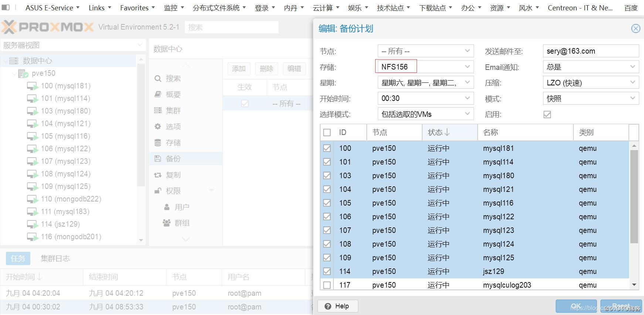
Task: Click the gear icon beside 选项
Action: coord(158,126)
